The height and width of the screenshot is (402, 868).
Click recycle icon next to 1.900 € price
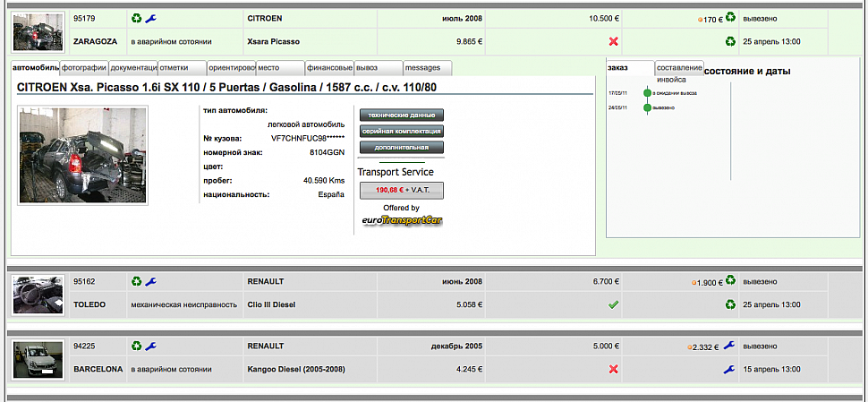pyautogui.click(x=730, y=280)
